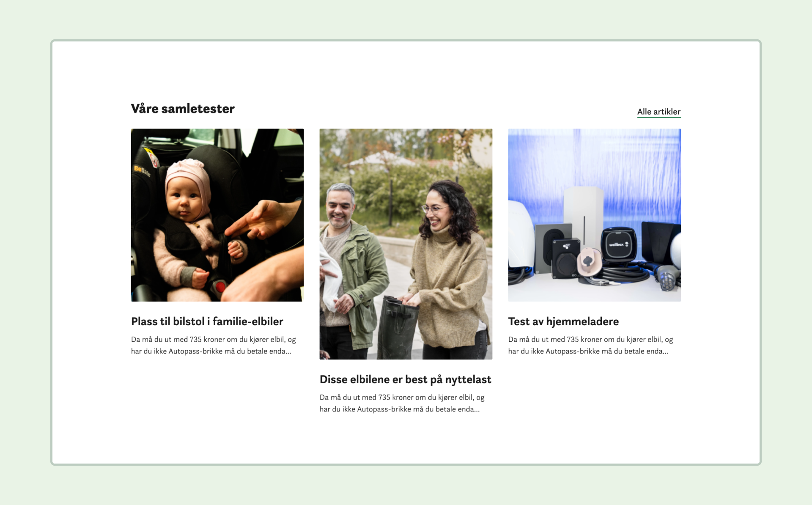Open the smiling couple outdoors photo
This screenshot has width=812, height=505.
(406, 244)
